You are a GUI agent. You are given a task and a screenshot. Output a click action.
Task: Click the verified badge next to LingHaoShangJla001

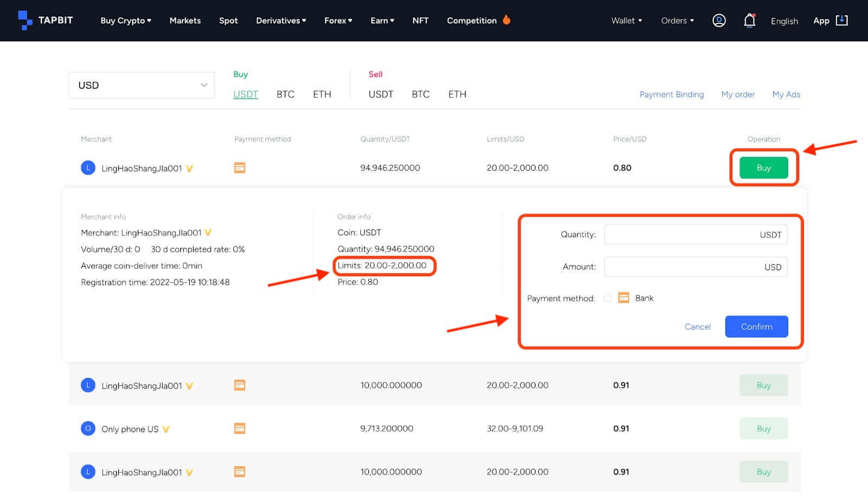(188, 168)
